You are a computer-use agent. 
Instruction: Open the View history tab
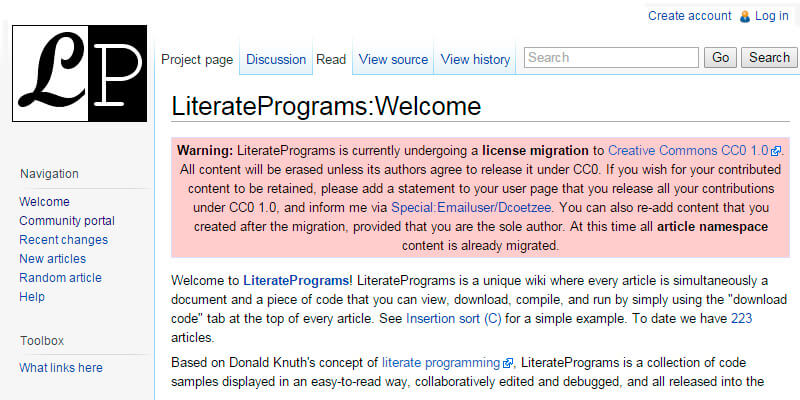point(475,60)
